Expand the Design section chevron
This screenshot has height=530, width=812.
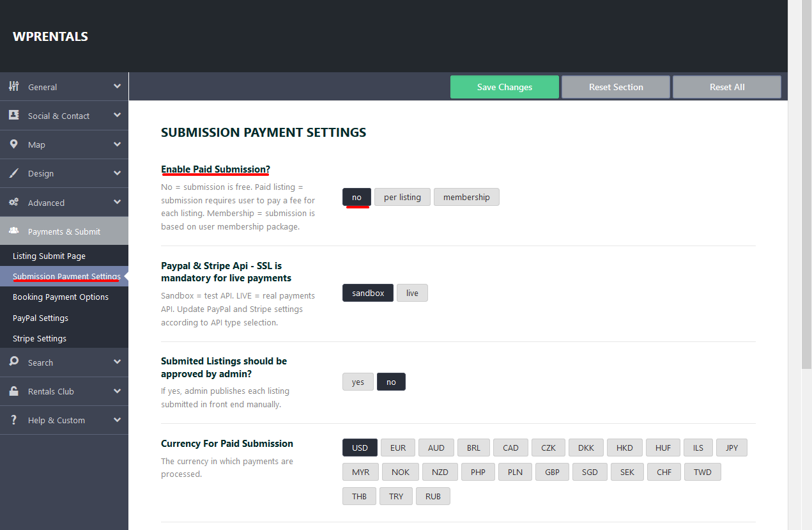[x=117, y=173]
